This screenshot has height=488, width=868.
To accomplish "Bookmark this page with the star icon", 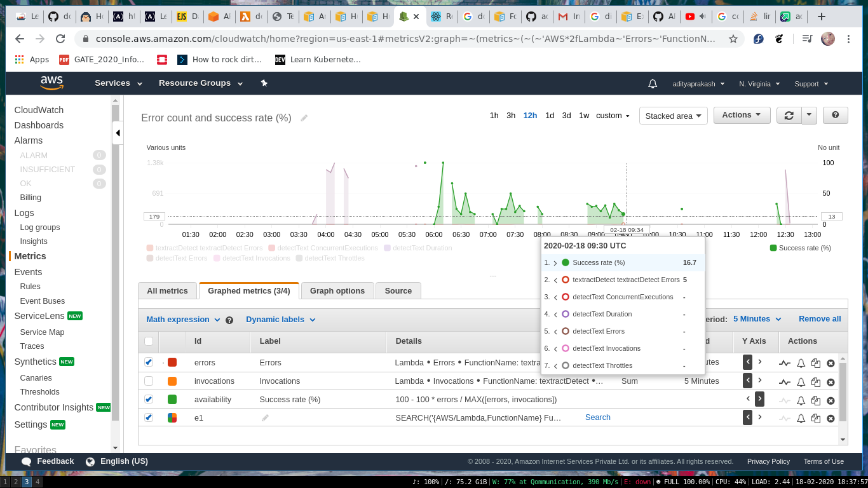I will pos(733,39).
